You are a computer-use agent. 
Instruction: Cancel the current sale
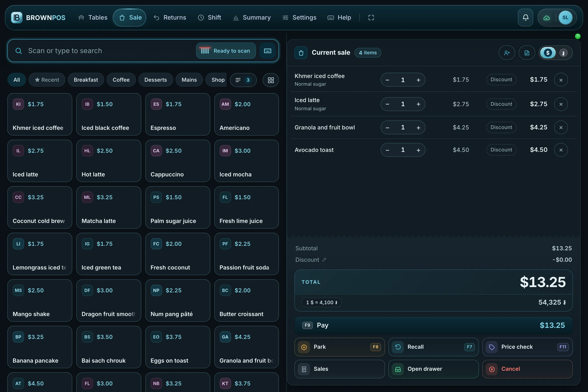(527, 369)
